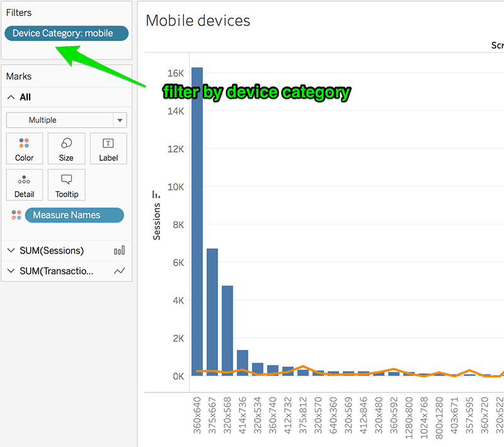Click the 320x568 axis label
This screenshot has width=504, height=447.
pyautogui.click(x=227, y=415)
